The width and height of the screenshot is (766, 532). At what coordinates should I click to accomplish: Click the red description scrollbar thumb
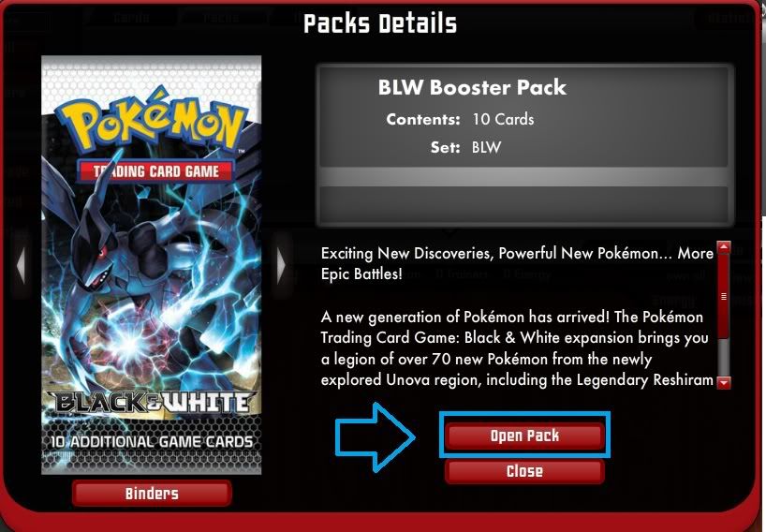coord(724,297)
